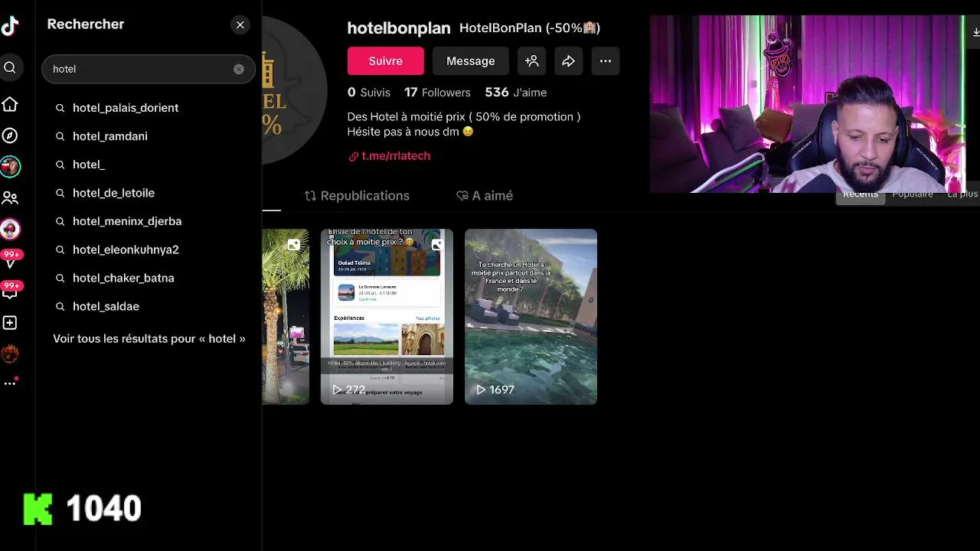The image size is (980, 551).
Task: Click search icon beside hotel_saldae
Action: (60, 307)
